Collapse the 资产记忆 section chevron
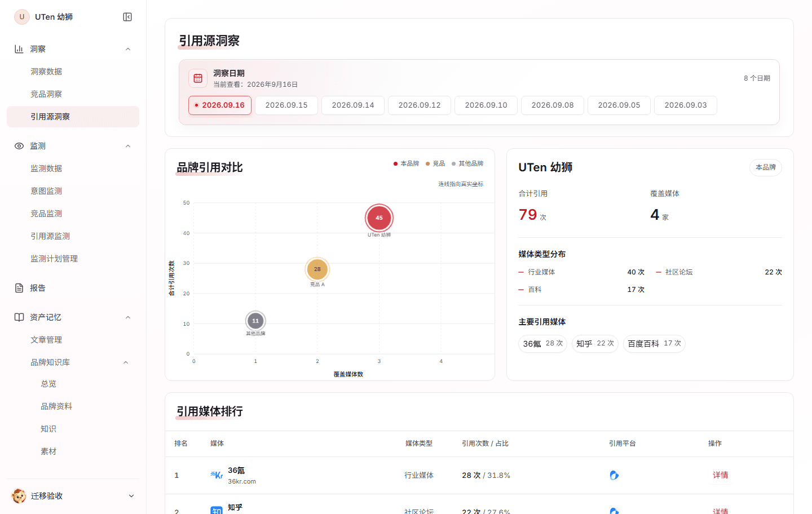Viewport: 812px width, 514px height. [128, 317]
